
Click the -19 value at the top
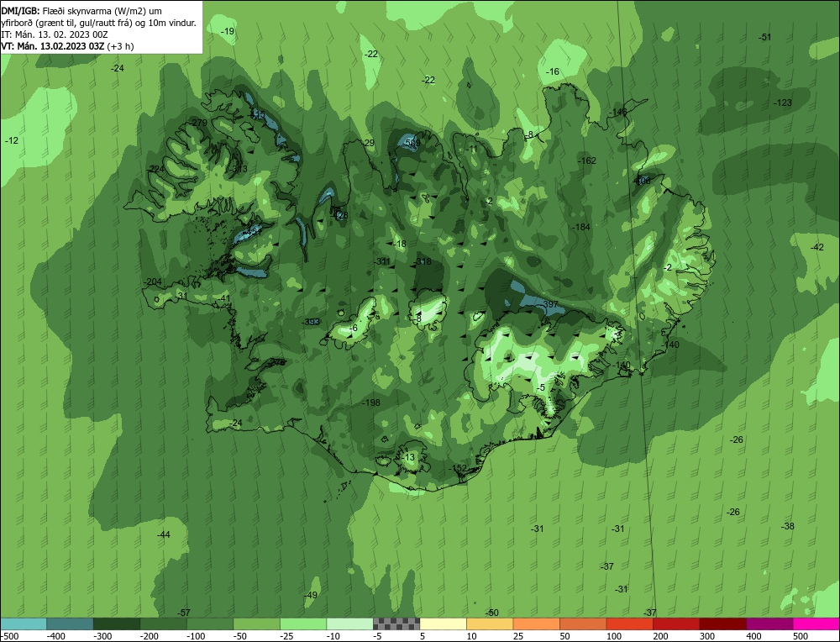[228, 32]
